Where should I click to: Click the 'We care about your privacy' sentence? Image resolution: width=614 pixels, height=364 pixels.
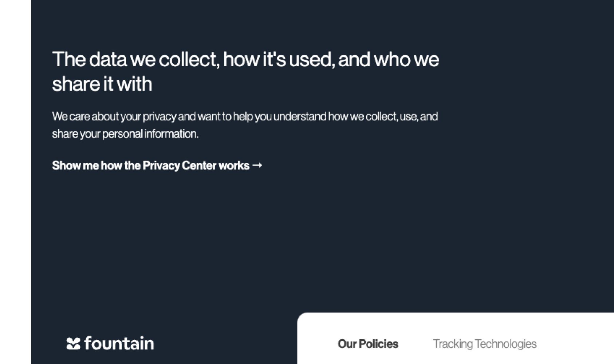coord(245,116)
